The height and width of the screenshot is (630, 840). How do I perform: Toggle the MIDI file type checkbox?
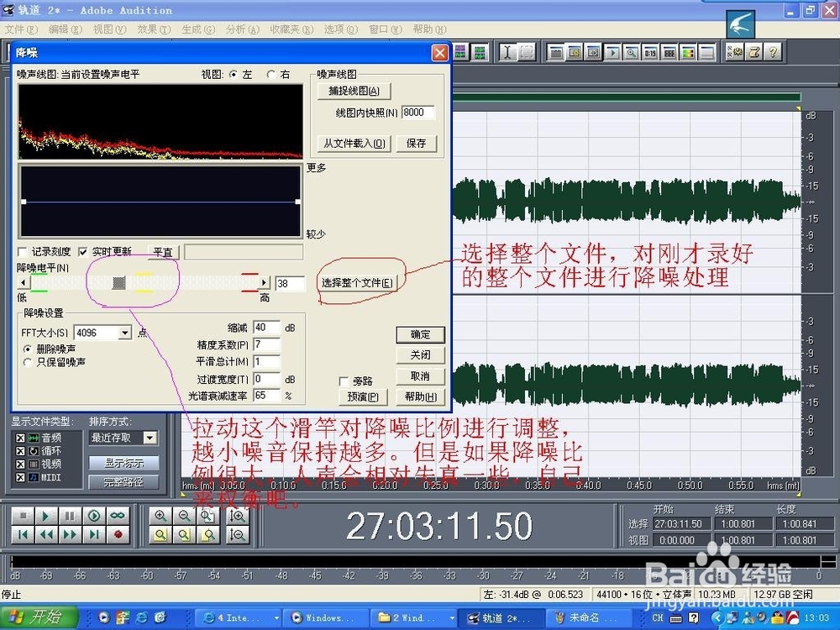click(20, 477)
